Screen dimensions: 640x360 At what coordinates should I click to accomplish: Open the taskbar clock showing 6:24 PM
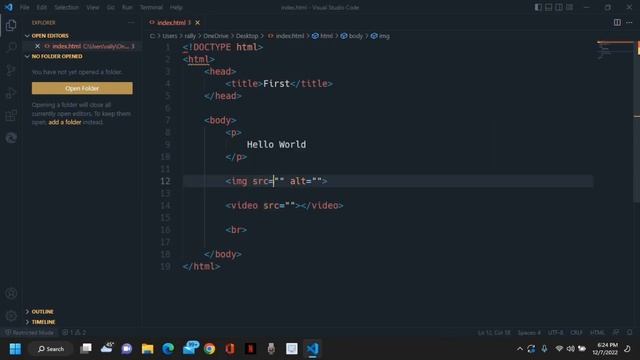pos(605,349)
